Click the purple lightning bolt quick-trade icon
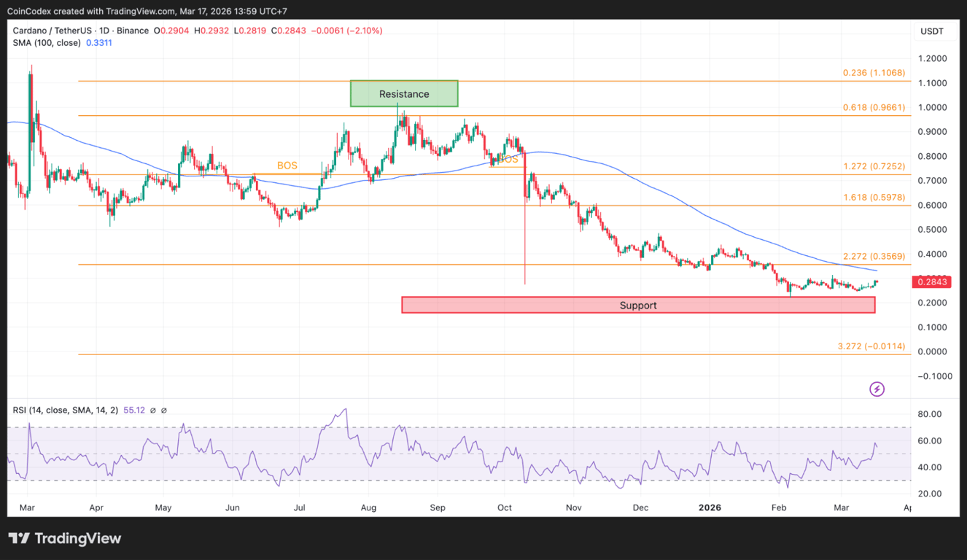 (x=877, y=389)
